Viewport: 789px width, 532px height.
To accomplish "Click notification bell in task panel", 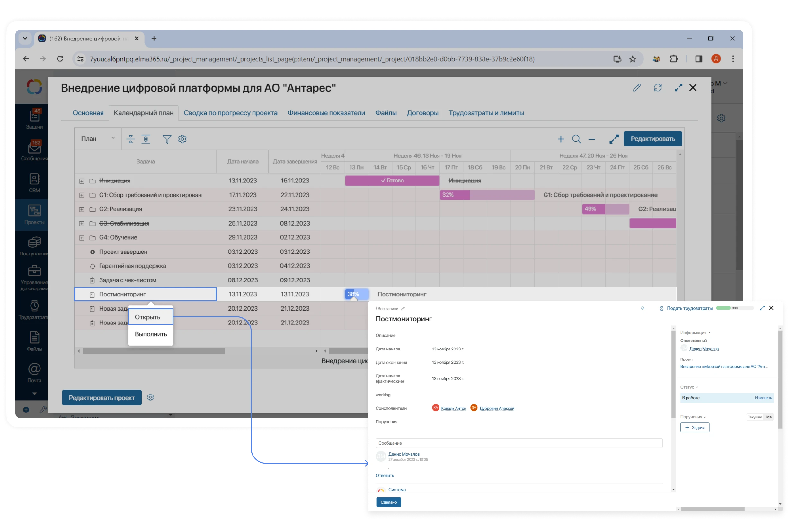I will point(642,308).
